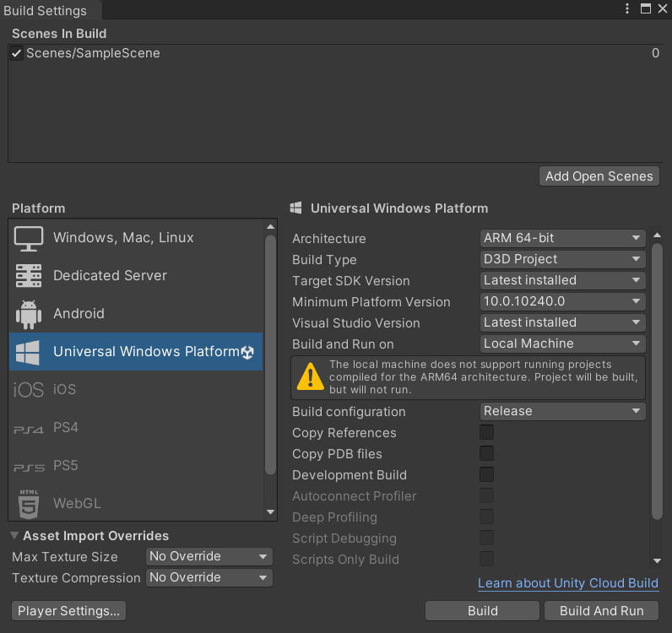Uncheck the Scenes/SampleScene checkbox
Screen dimensions: 672x633
click(16, 53)
